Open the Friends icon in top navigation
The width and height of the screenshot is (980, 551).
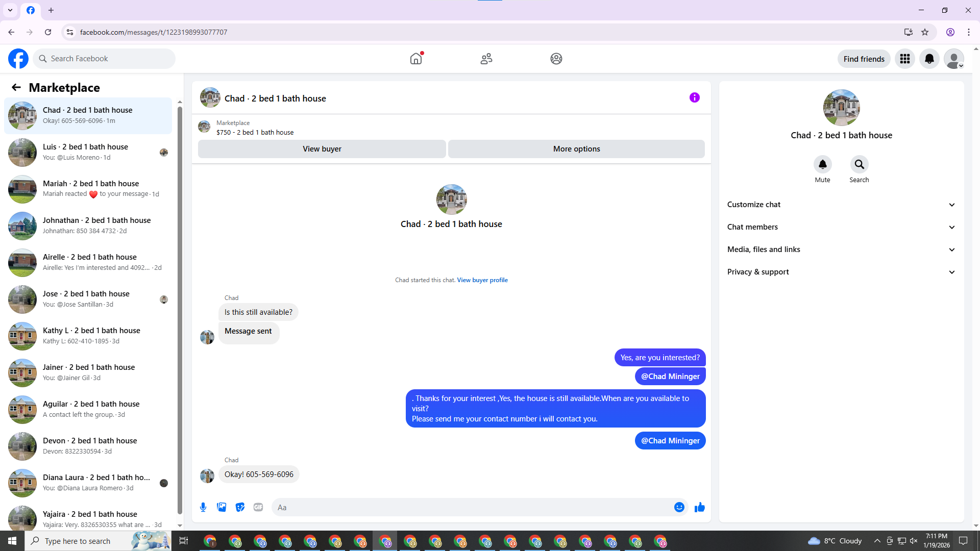(486, 59)
